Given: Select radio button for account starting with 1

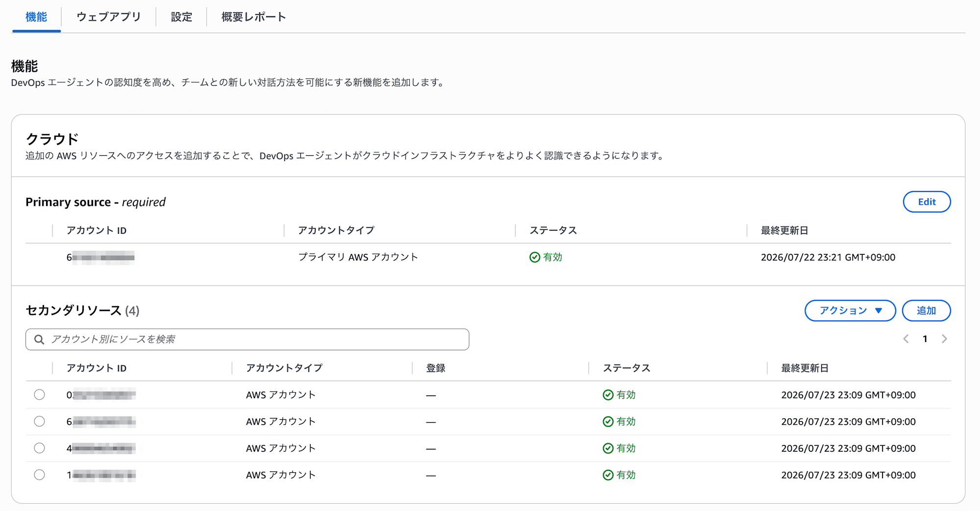Looking at the screenshot, I should click(40, 475).
